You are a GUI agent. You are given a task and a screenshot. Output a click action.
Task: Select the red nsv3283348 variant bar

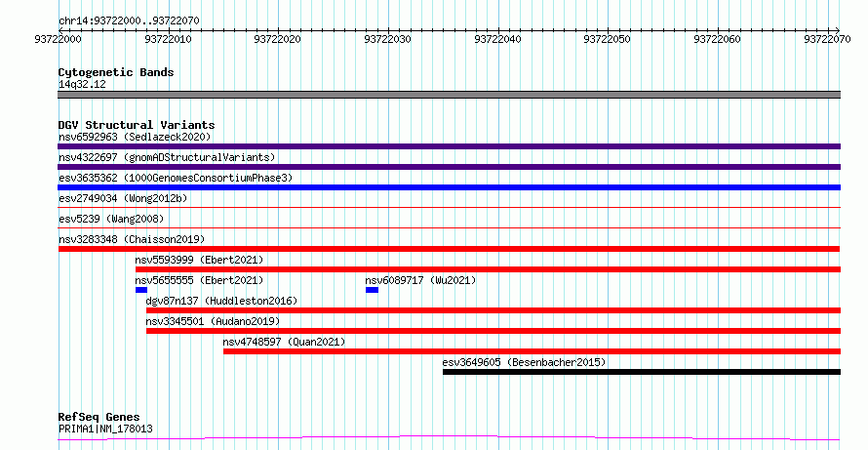449,249
